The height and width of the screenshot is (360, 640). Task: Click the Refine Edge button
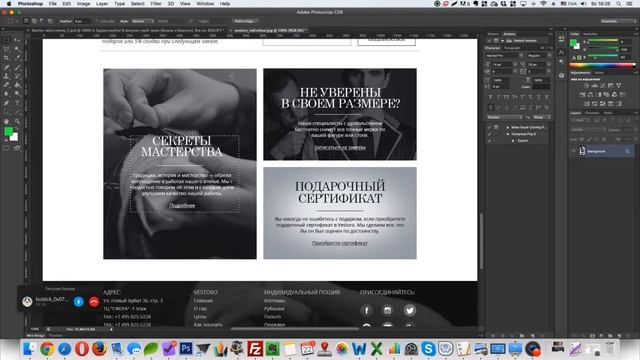pos(245,21)
